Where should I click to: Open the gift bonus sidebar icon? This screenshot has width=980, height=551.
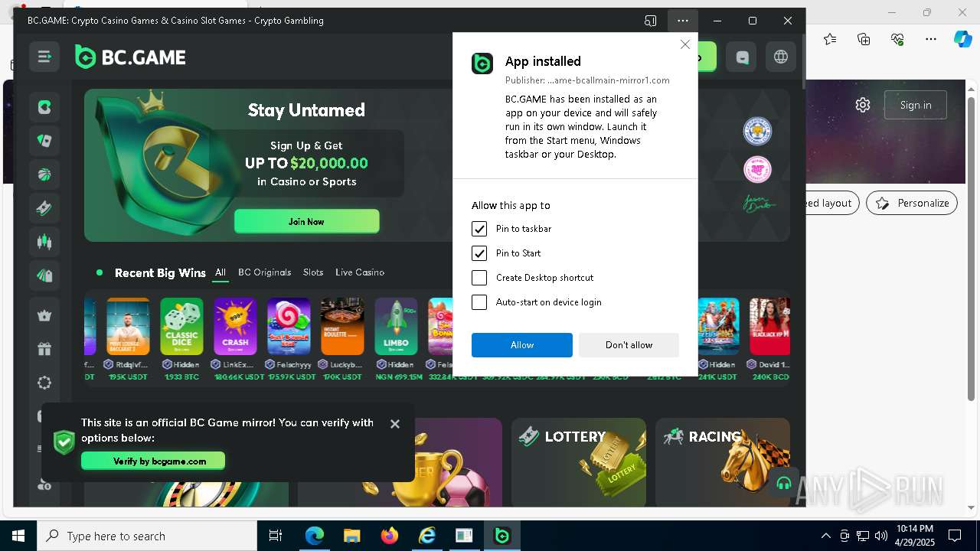[44, 349]
